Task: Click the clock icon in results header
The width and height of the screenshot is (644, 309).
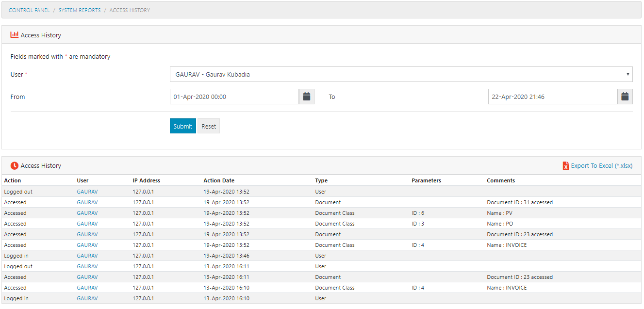Action: pyautogui.click(x=15, y=165)
